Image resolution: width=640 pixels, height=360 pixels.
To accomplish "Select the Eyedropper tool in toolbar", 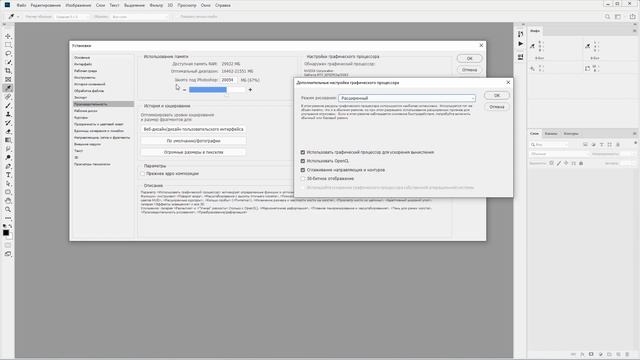I will tap(8, 88).
